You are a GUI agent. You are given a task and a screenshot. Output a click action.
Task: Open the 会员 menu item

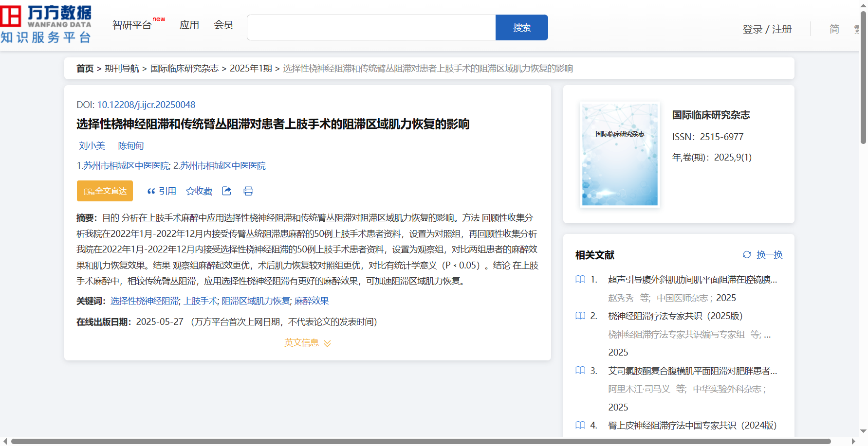click(223, 25)
